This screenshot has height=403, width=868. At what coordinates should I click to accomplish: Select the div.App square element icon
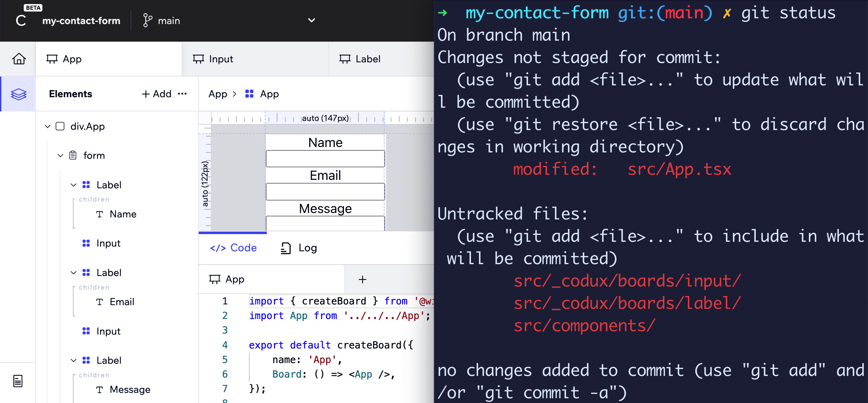coord(60,126)
